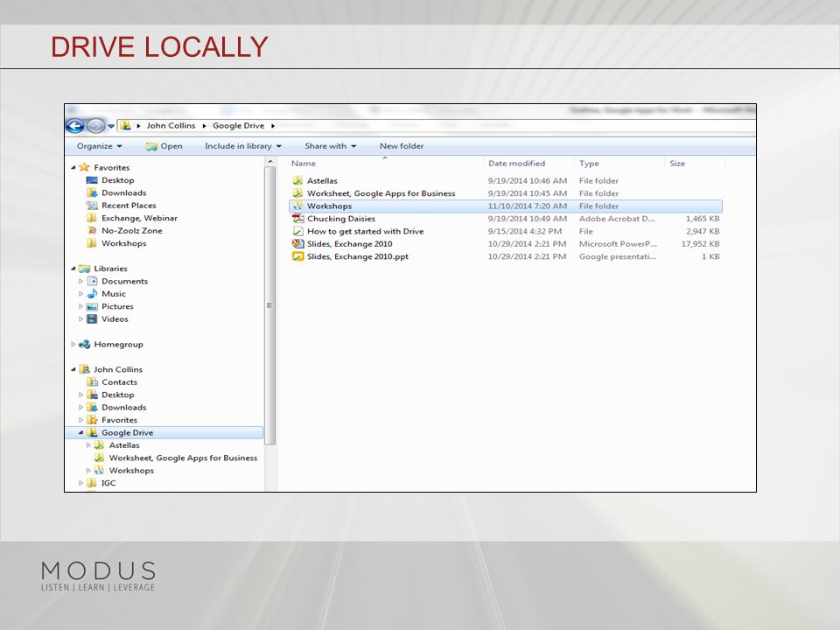Click Downloads icon under John Collins

92,407
